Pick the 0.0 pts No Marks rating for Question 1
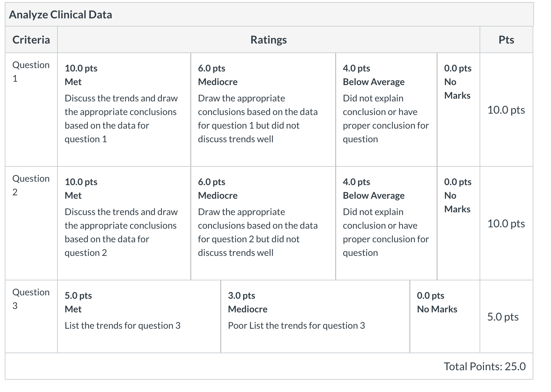 [x=458, y=110]
